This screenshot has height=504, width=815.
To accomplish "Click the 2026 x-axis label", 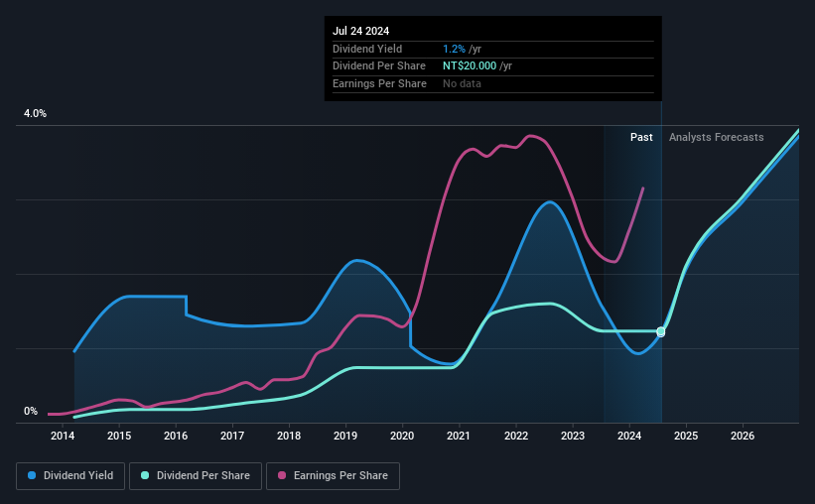I will click(743, 436).
